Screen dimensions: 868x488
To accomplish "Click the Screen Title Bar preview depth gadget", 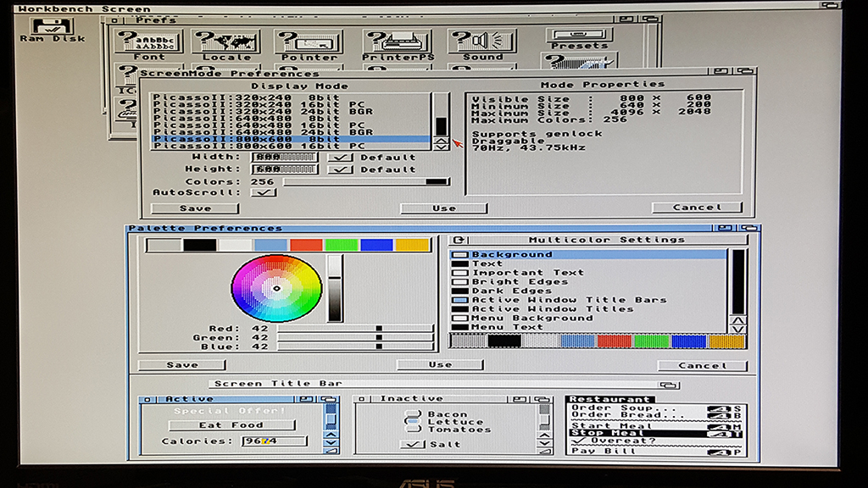I will 668,385.
